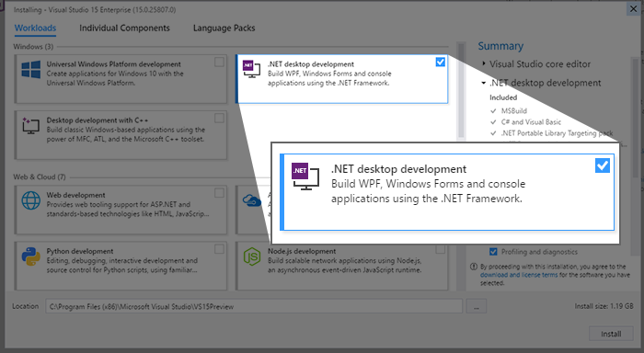Viewport: 644px width, 353px height.
Task: Select the Universal Windows Platform development card title
Action: pos(114,64)
